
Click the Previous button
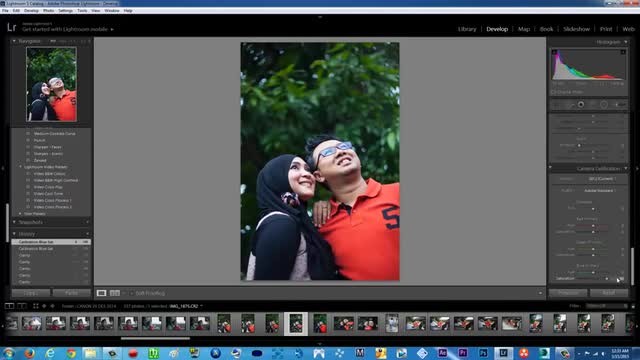(x=568, y=293)
